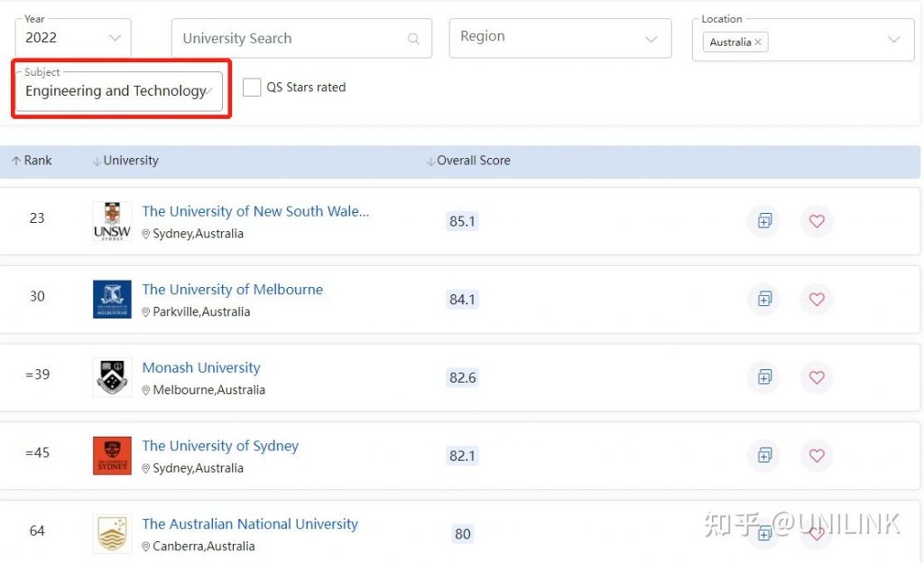Favorite The University of New South Wales

tap(817, 221)
